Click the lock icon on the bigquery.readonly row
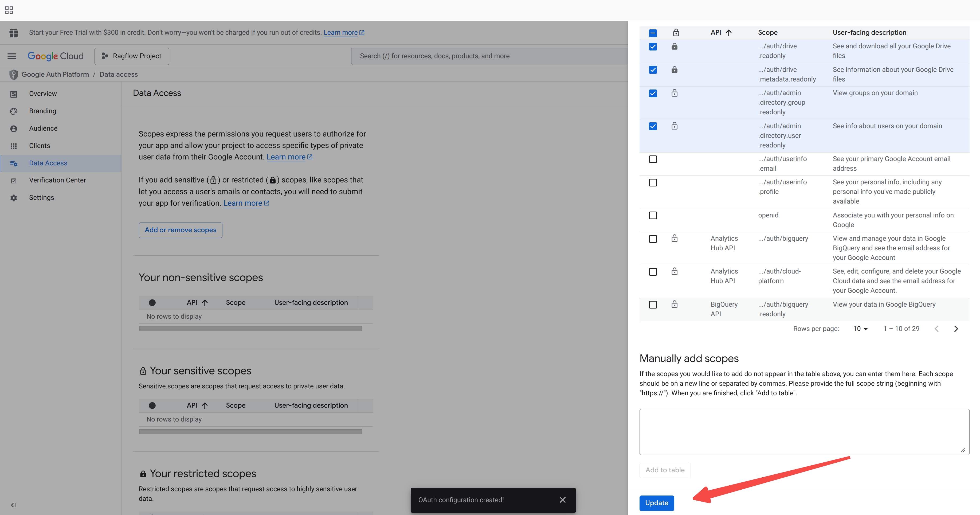The image size is (980, 515). coord(675,304)
